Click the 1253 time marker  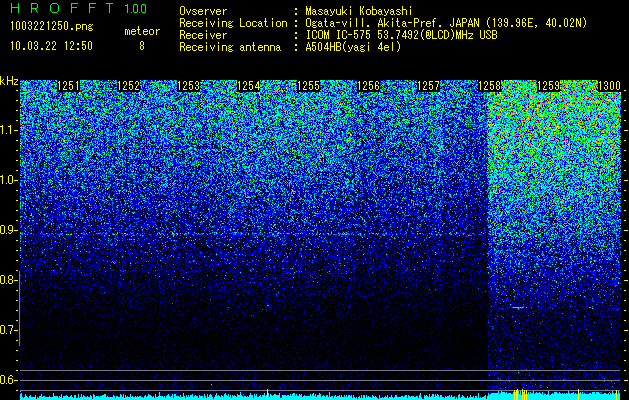(x=189, y=86)
